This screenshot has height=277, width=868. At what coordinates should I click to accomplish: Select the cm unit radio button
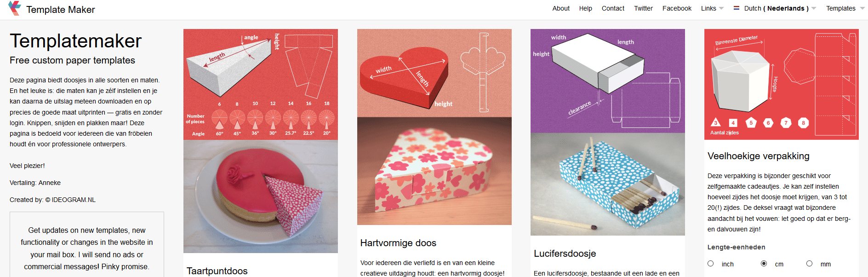[764, 264]
